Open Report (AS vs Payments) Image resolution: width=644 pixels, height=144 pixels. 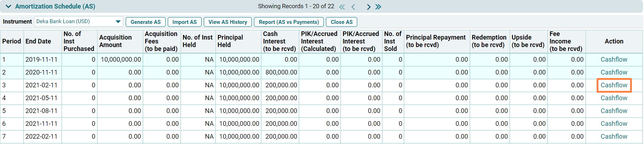[289, 22]
